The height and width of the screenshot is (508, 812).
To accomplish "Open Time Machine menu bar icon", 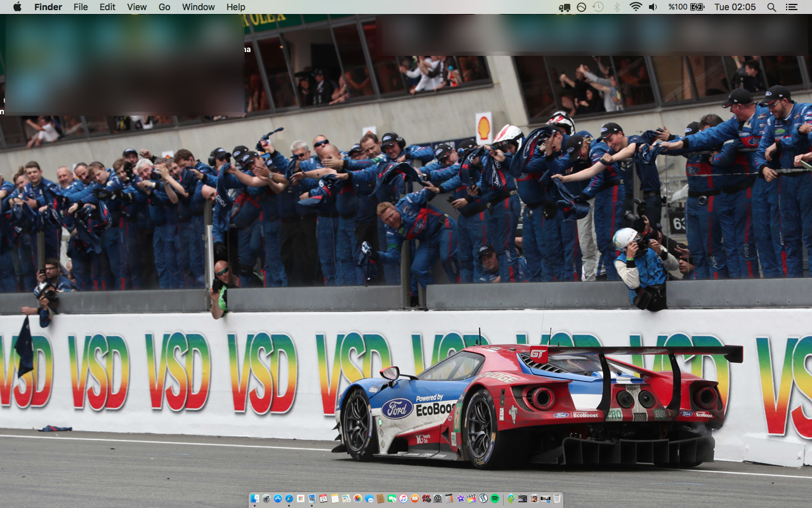I will (x=598, y=7).
